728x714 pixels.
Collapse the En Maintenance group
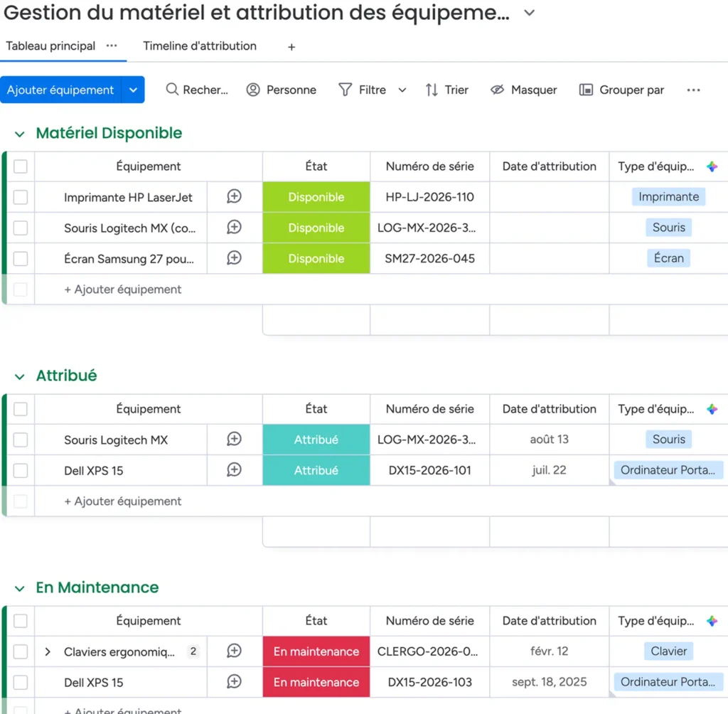pos(19,589)
